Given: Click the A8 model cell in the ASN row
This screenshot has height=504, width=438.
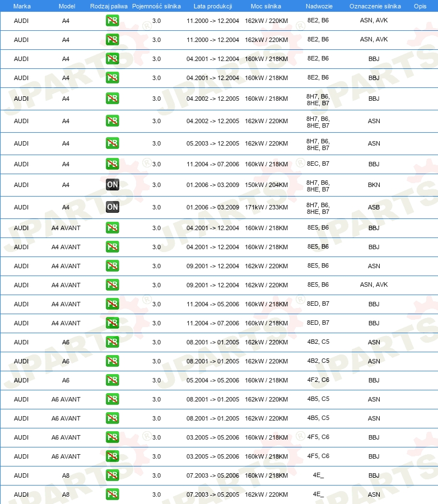Looking at the screenshot, I should click(x=66, y=494).
